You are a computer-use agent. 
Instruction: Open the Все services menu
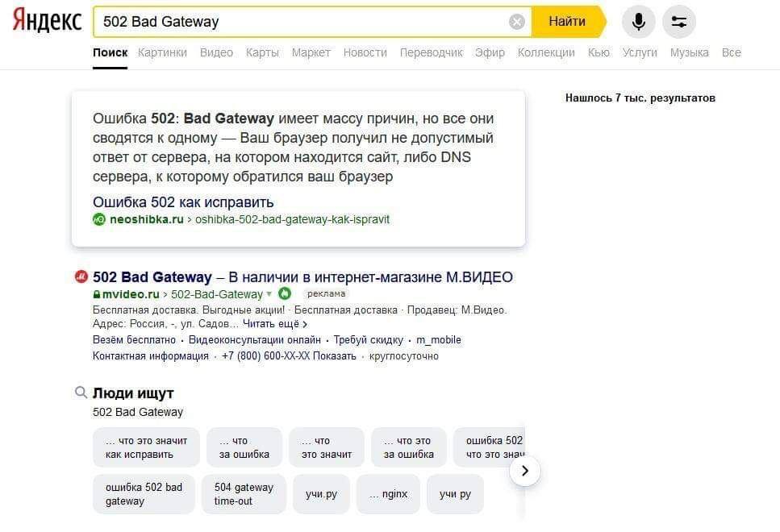point(731,52)
